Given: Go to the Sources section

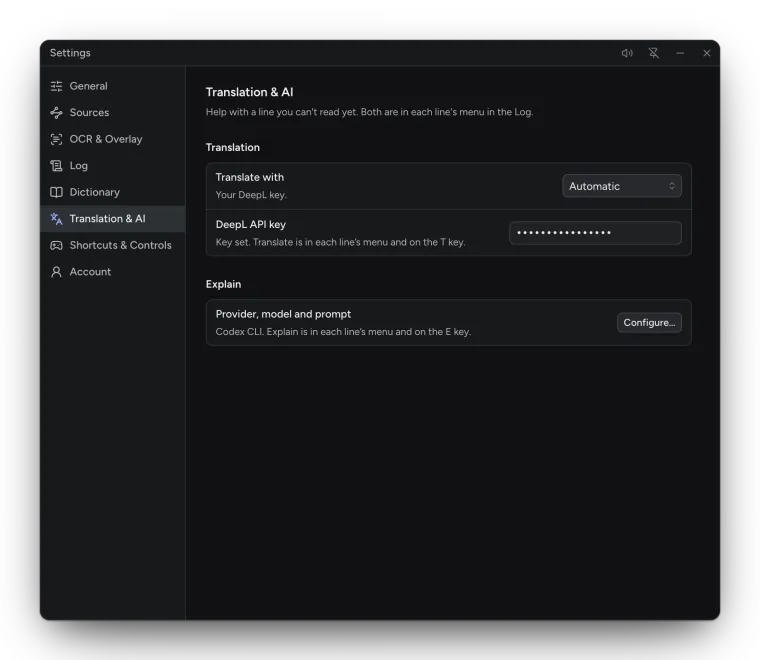Looking at the screenshot, I should click(112, 113).
